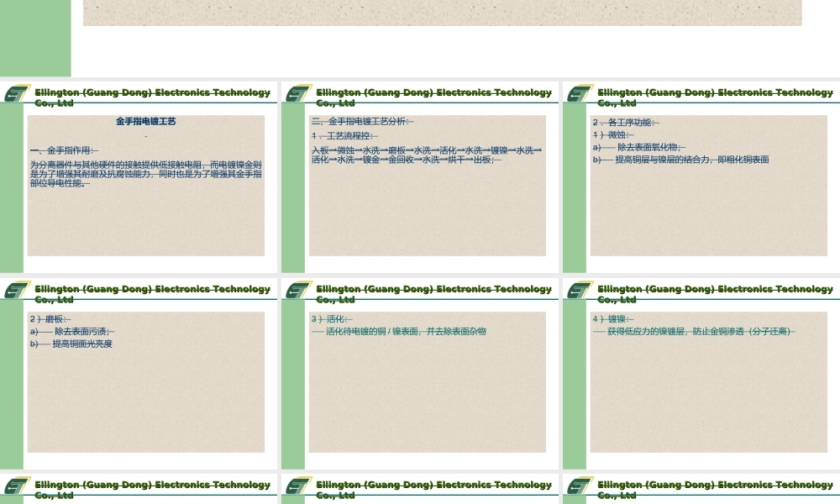840x504 pixels.
Task: Click the logo on the 磨板 slide
Action: (17, 290)
